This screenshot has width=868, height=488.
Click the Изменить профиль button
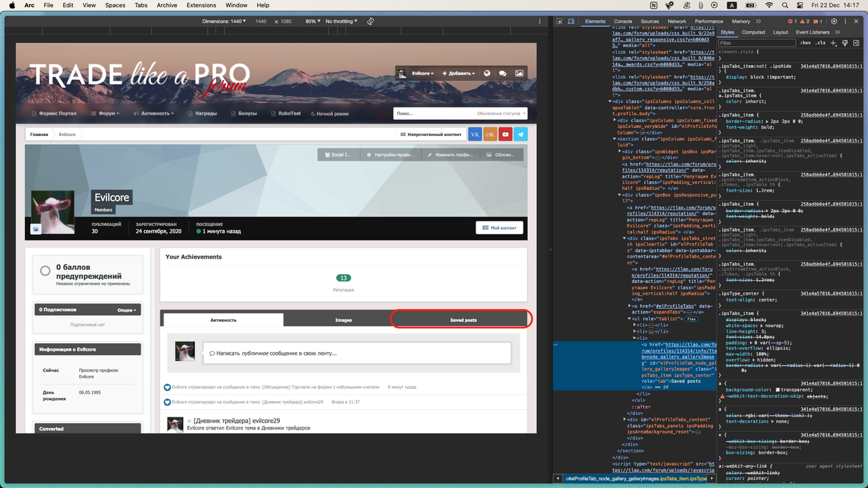click(451, 155)
